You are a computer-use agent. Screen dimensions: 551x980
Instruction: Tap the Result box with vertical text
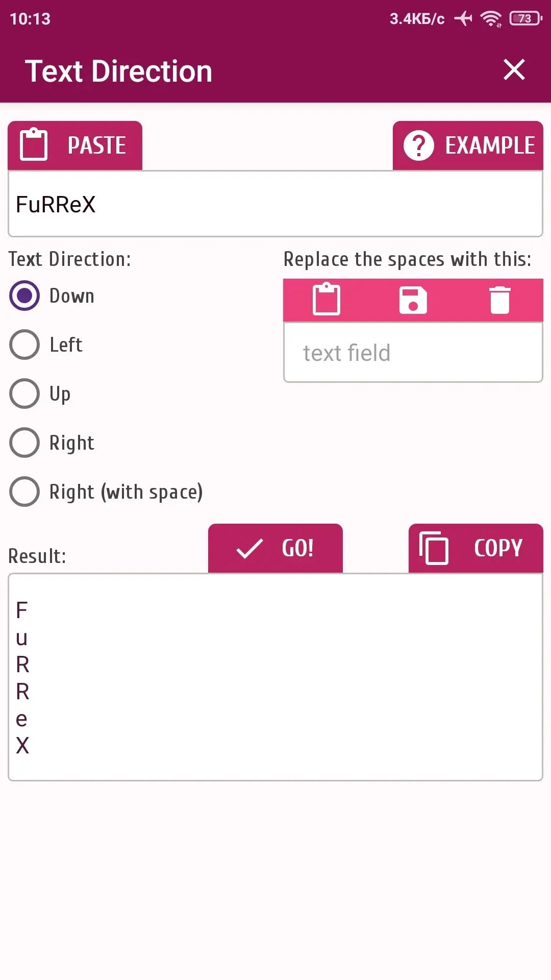275,677
